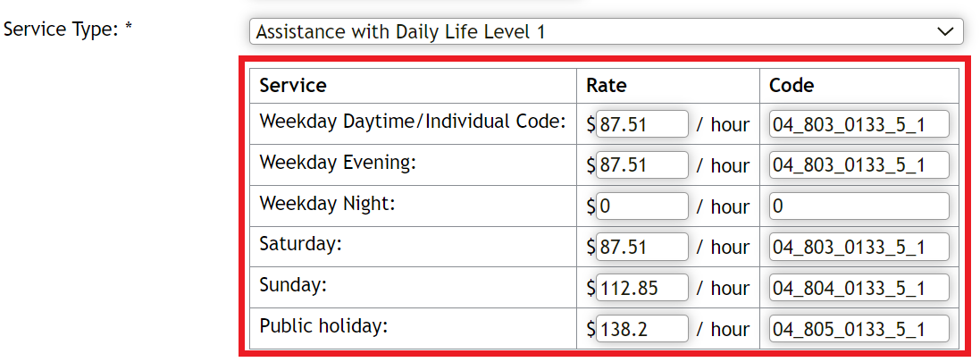Focus the Weekday Night rate field
The height and width of the screenshot is (362, 980).
click(642, 206)
